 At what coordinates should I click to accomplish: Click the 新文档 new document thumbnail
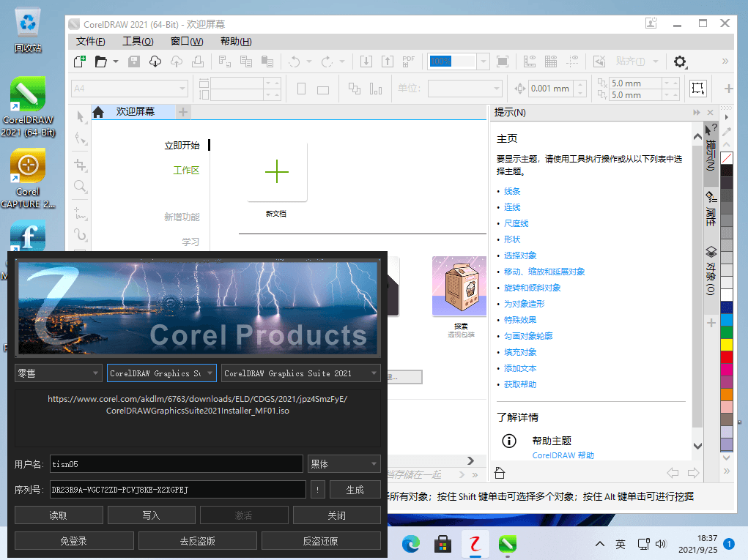pyautogui.click(x=277, y=171)
